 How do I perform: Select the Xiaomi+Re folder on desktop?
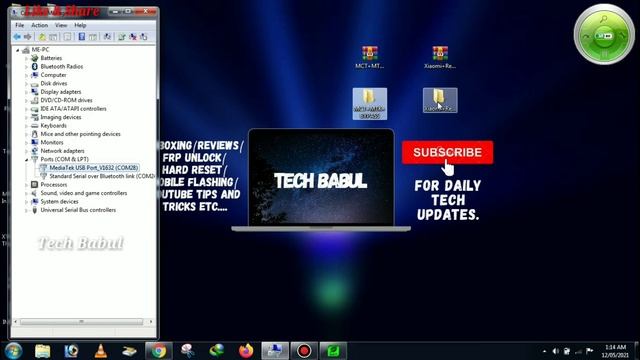click(440, 100)
